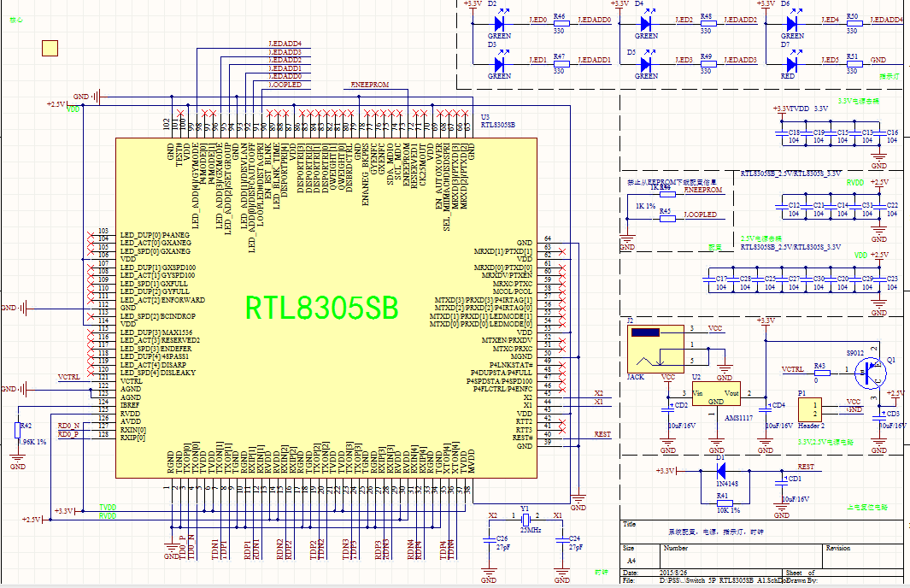
Task: Click pin label LED_SPD[2]/BCINDROP
Action: [158, 316]
